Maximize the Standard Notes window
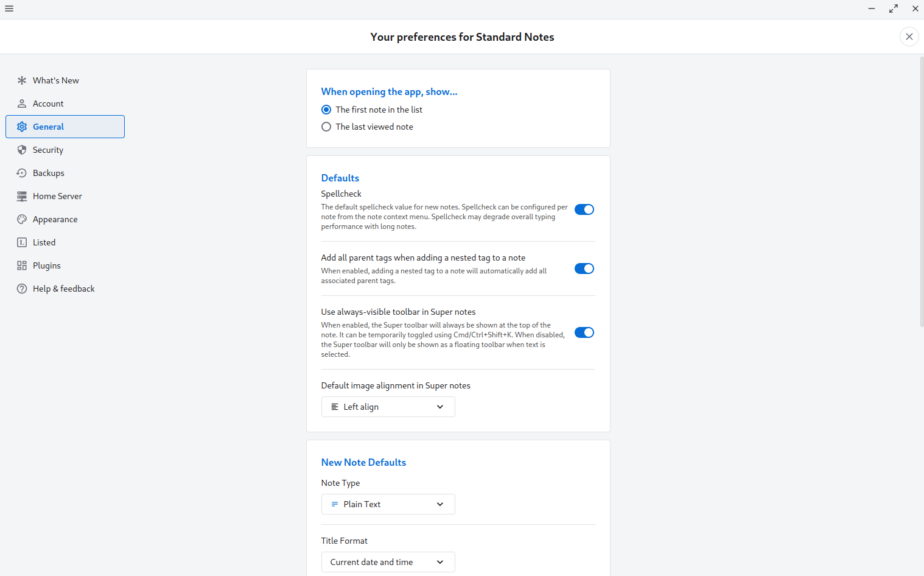The height and width of the screenshot is (576, 924). (x=894, y=9)
